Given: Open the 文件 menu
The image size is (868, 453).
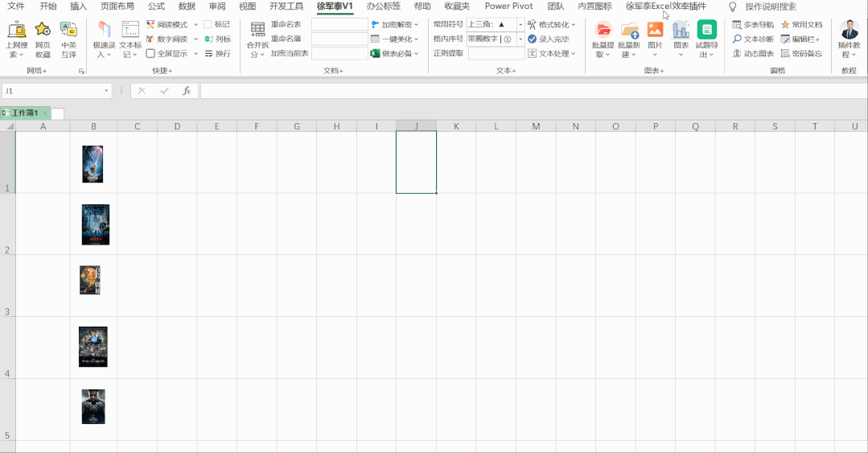Looking at the screenshot, I should (16, 6).
